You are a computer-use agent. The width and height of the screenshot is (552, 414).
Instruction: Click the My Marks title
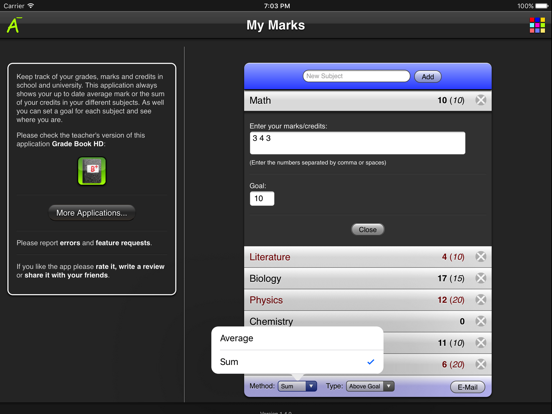point(276,25)
